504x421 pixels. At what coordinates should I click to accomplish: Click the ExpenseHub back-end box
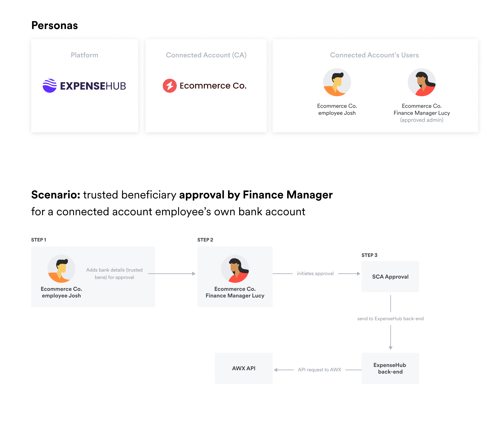[390, 369]
